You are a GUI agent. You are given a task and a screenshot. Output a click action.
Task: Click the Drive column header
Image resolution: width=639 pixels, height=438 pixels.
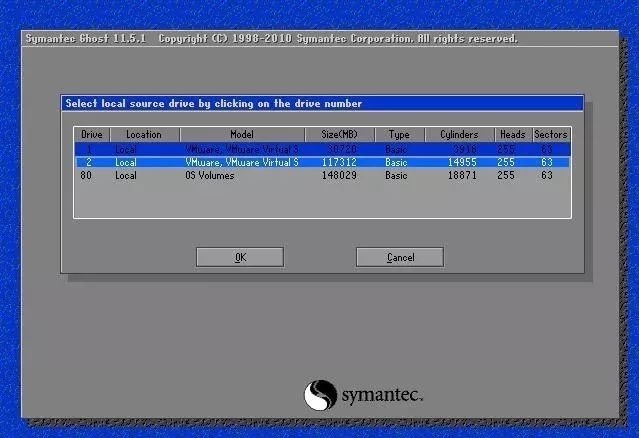pyautogui.click(x=92, y=134)
